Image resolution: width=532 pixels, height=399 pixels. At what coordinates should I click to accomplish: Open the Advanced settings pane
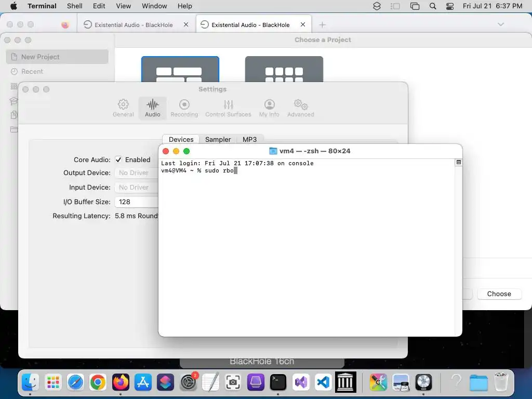[301, 108]
